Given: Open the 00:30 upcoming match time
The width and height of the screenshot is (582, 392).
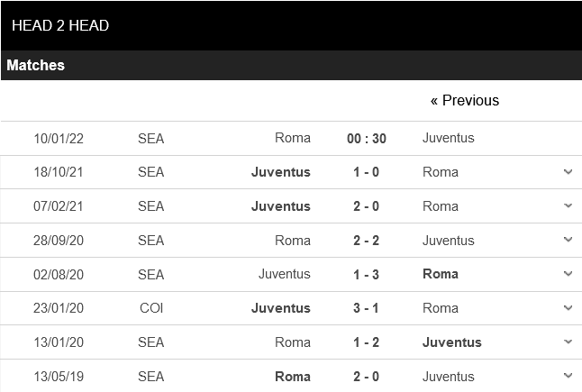Looking at the screenshot, I should pos(366,138).
